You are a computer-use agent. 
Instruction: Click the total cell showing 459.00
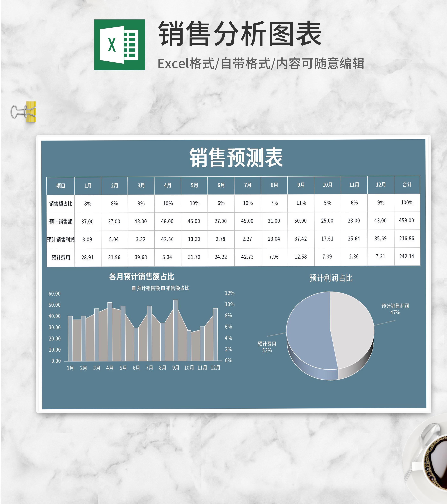[x=406, y=220]
